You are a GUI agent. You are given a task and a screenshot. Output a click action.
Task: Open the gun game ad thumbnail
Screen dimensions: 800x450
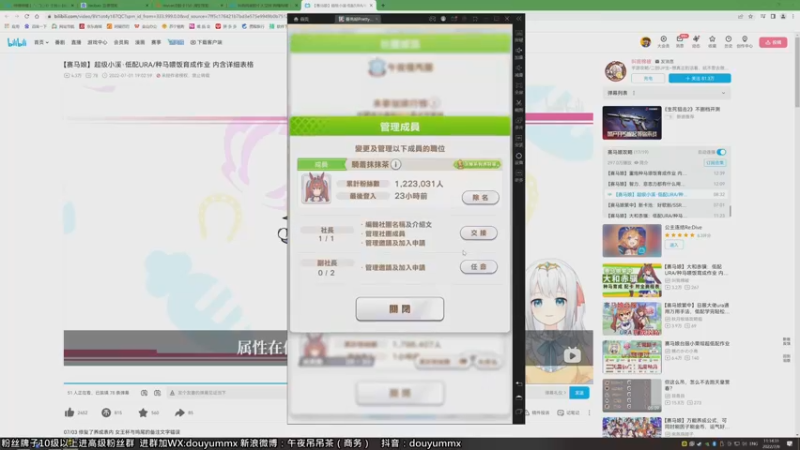click(x=632, y=122)
